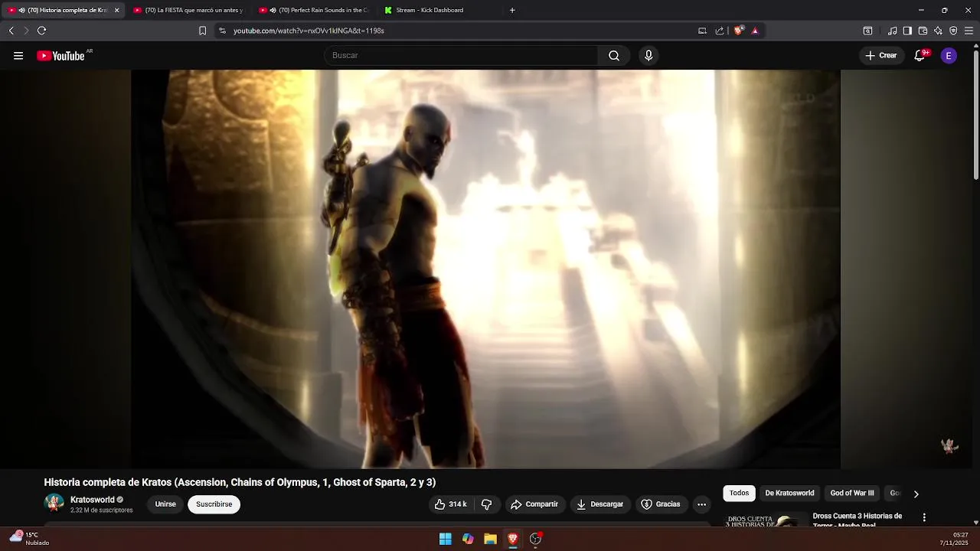This screenshot has height=551, width=980.
Task: Open a new browser tab
Action: point(512,10)
